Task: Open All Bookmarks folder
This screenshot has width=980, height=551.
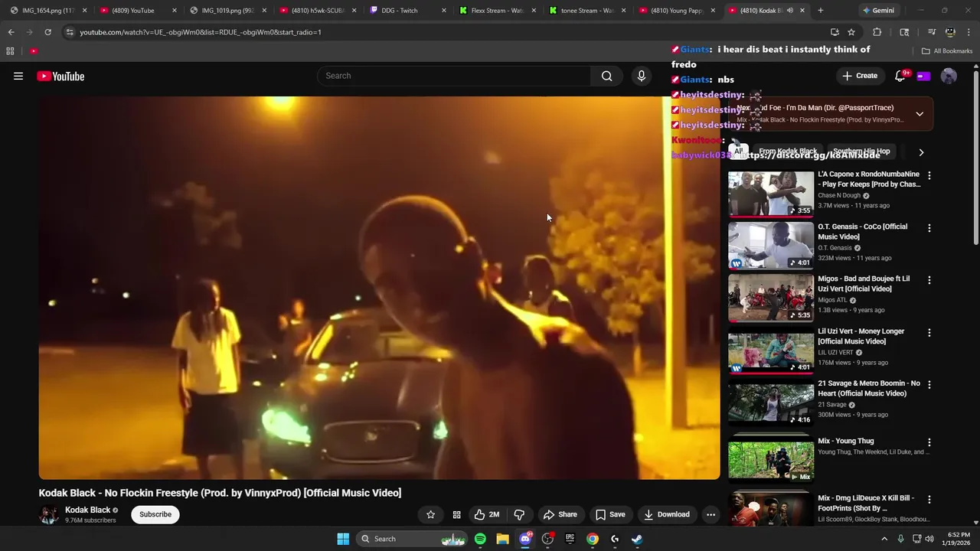Action: tap(947, 51)
